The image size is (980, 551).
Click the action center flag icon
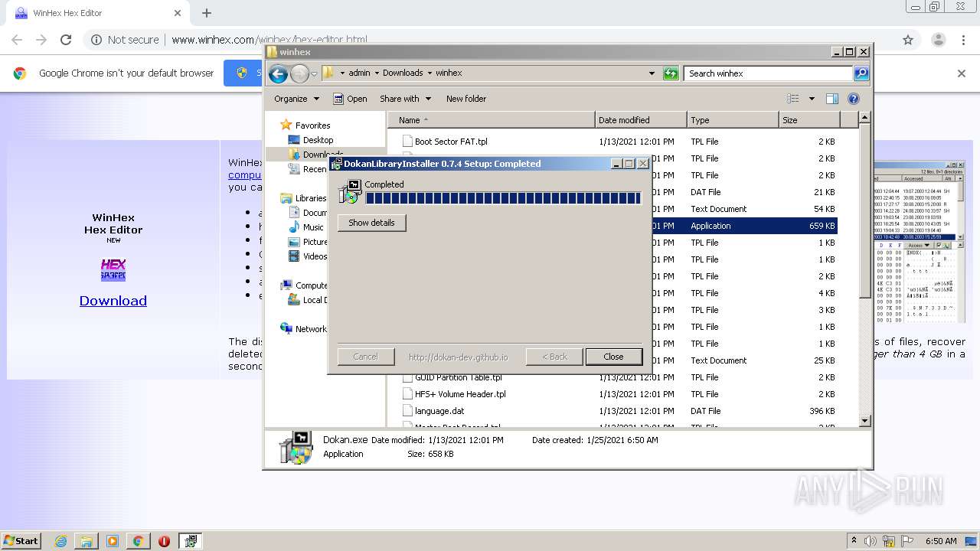pyautogui.click(x=909, y=541)
